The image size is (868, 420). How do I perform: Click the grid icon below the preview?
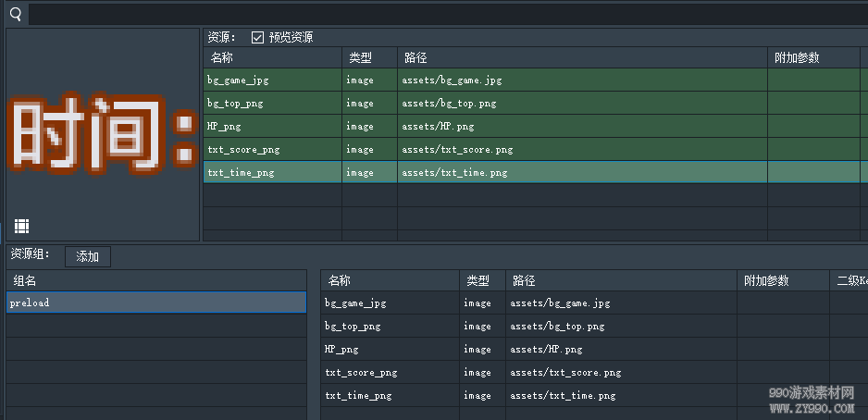click(21, 226)
